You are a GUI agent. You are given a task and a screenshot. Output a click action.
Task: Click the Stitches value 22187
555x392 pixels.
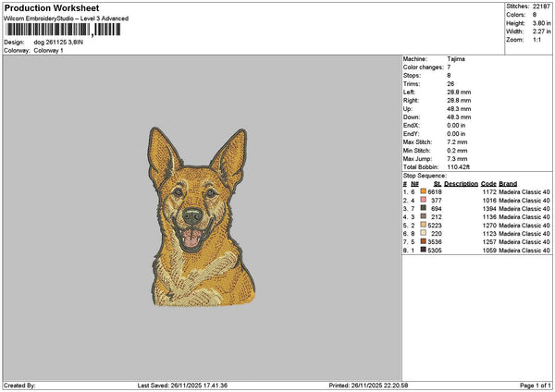pyautogui.click(x=541, y=6)
